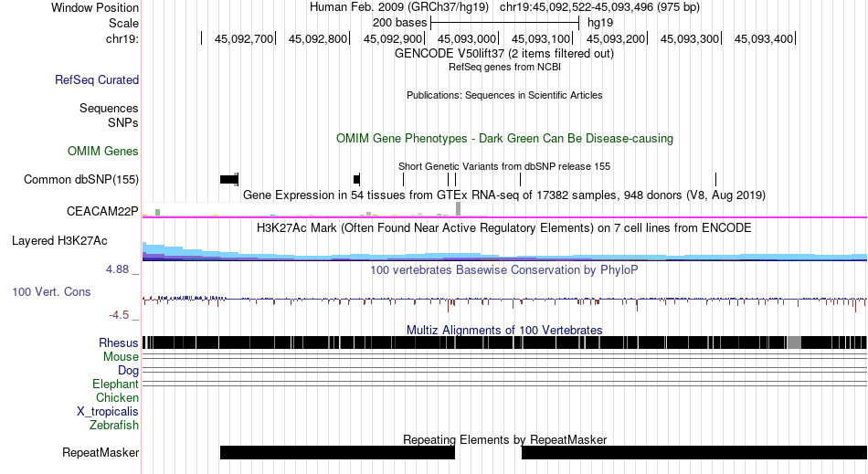Open Multiz Alignments of 100 Vertebrates title
Image resolution: width=868 pixels, height=474 pixels.
coord(504,331)
